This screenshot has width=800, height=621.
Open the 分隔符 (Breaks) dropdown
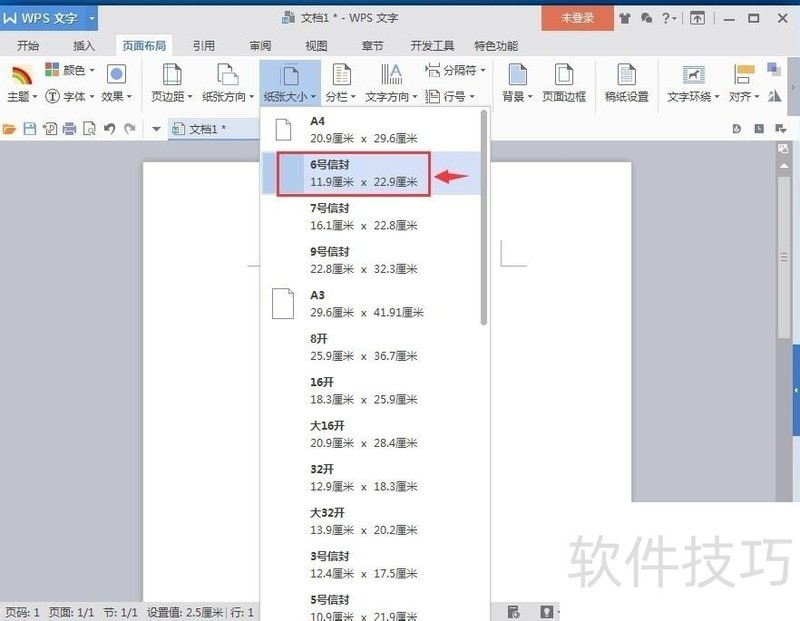click(x=455, y=70)
